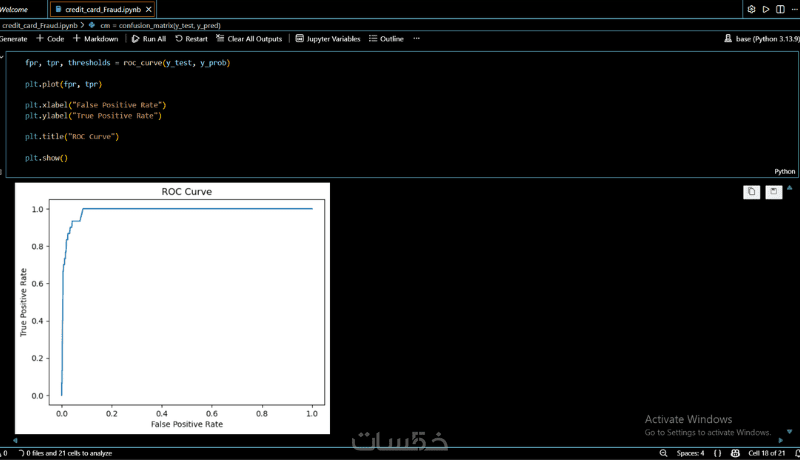
Task: Click the output scrollbar up arrow
Action: click(789, 188)
